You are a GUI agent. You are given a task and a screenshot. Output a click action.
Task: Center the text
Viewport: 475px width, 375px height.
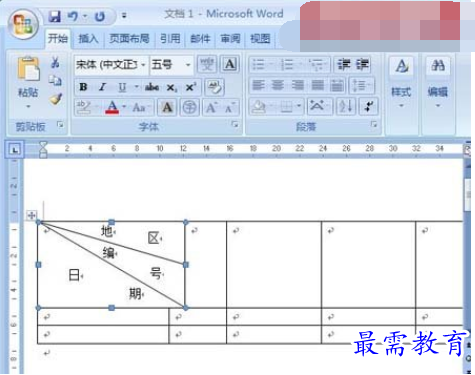278,86
